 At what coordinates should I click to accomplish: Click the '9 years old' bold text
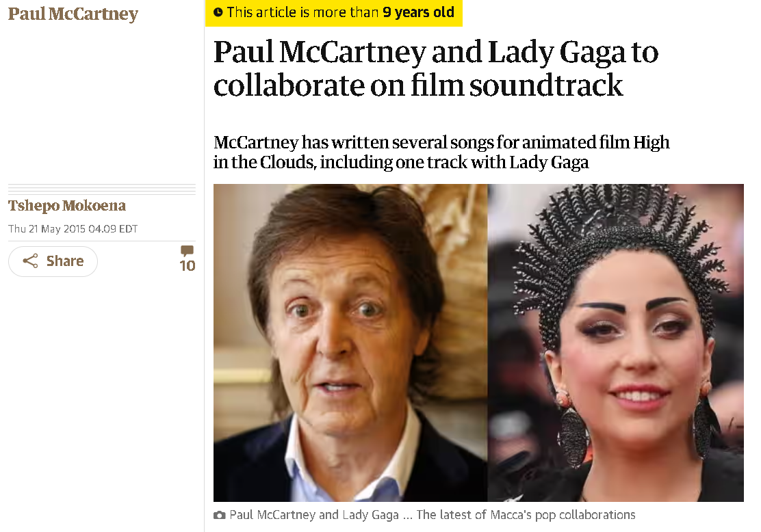point(418,12)
